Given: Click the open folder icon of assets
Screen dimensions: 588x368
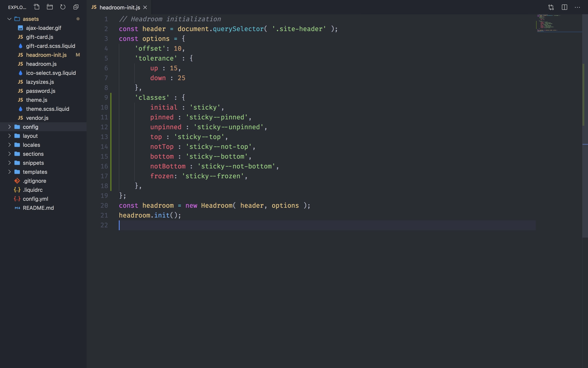Looking at the screenshot, I should point(17,19).
